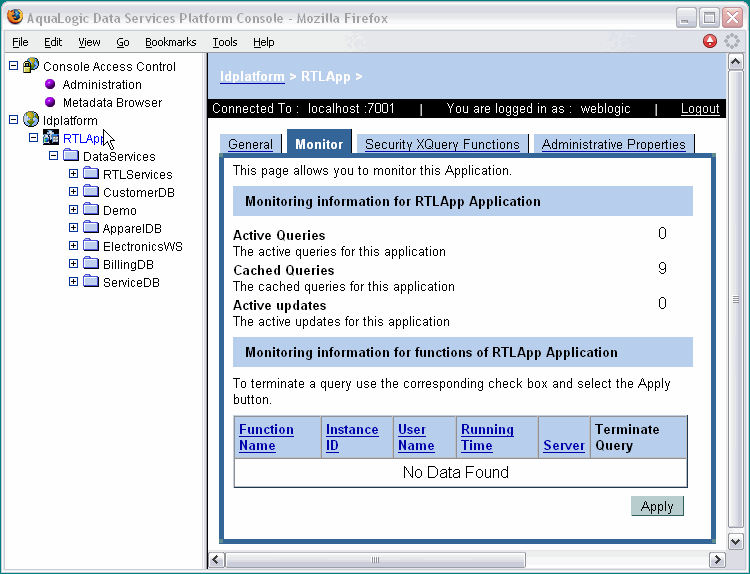This screenshot has width=750, height=574.
Task: Open the Bookmarks menu
Action: tap(171, 42)
